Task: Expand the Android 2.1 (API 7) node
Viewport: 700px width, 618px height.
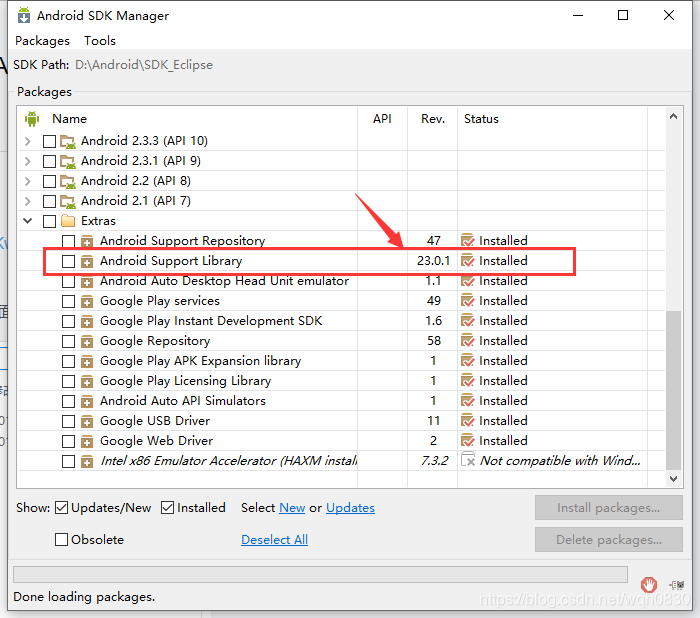Action: (28, 202)
